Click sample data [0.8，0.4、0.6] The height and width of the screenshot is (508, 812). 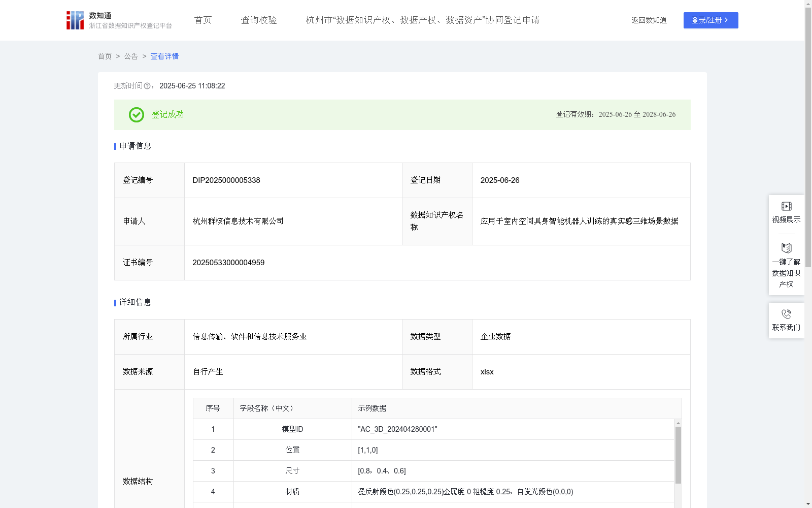[x=382, y=471]
